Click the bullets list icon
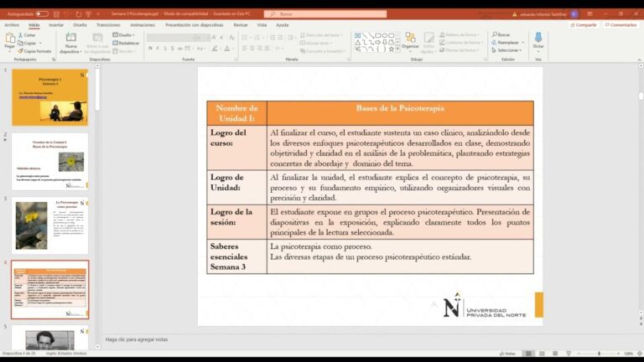The height and width of the screenshot is (362, 644). tap(245, 38)
